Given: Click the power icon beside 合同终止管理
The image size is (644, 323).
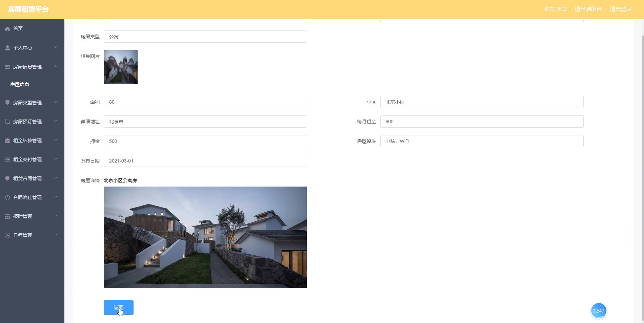Looking at the screenshot, I should 7,197.
